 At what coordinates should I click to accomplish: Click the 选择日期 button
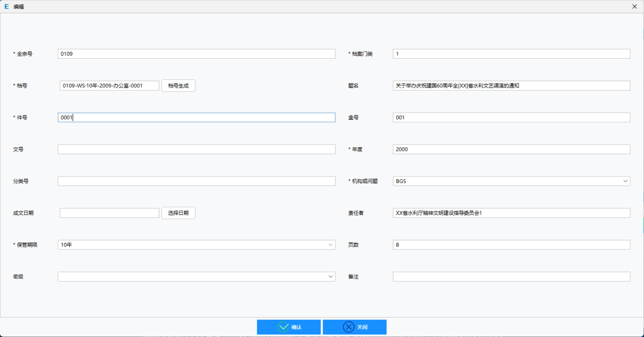point(178,213)
